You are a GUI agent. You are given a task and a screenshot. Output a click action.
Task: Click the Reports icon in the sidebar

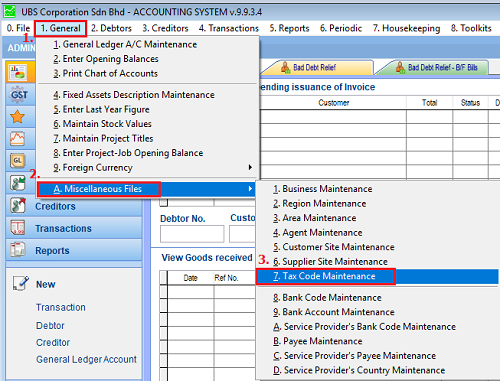(18, 250)
